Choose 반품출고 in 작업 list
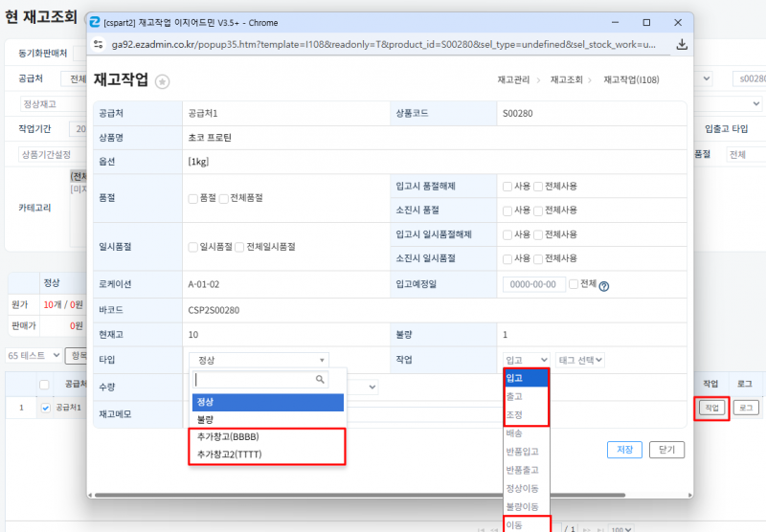The image size is (766, 532). pyautogui.click(x=526, y=470)
